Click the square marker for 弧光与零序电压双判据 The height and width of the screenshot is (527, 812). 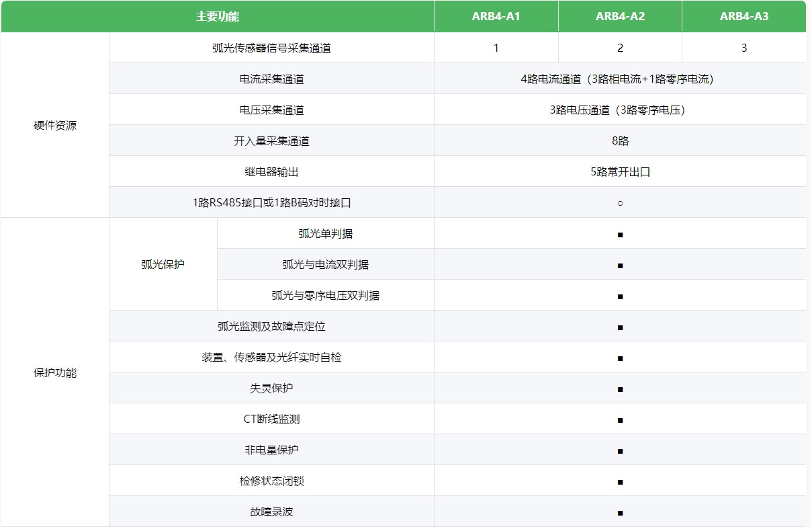(x=620, y=296)
